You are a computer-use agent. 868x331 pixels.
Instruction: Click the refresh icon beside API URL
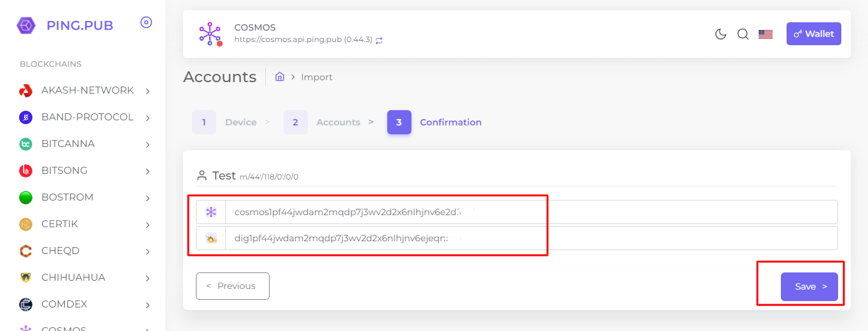coord(379,40)
